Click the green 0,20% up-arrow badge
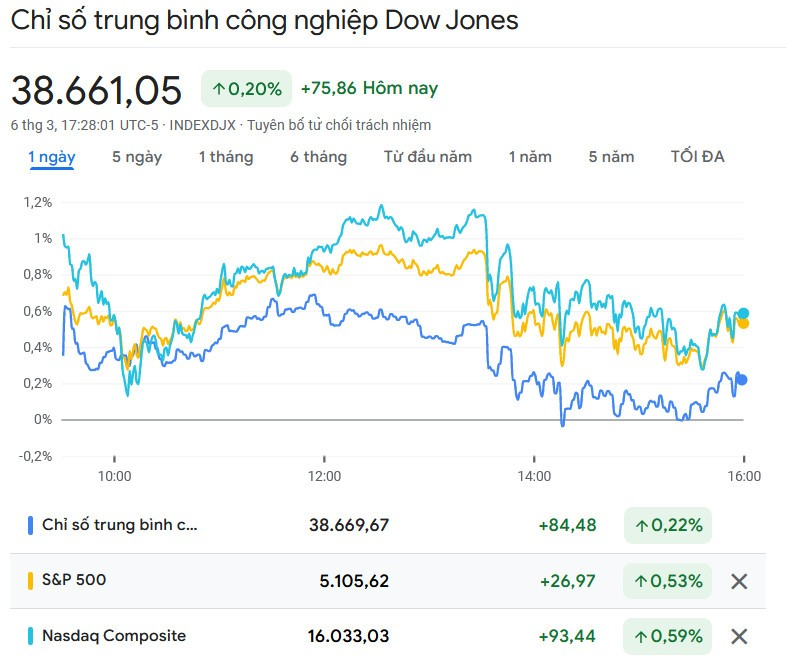 pyautogui.click(x=246, y=89)
